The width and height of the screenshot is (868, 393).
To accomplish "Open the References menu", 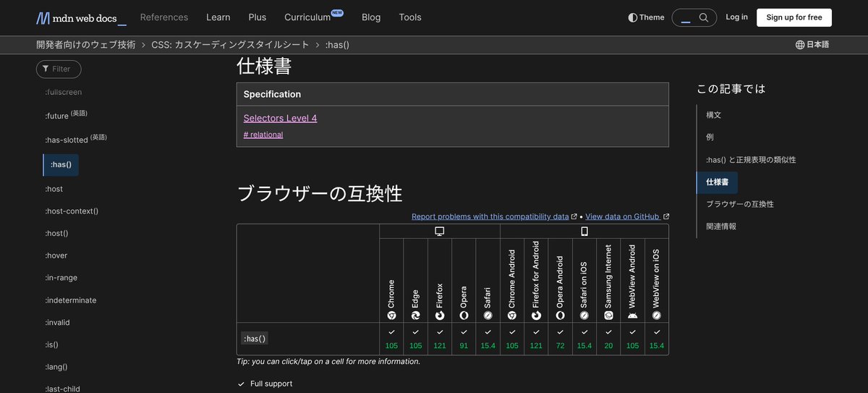I will point(164,17).
